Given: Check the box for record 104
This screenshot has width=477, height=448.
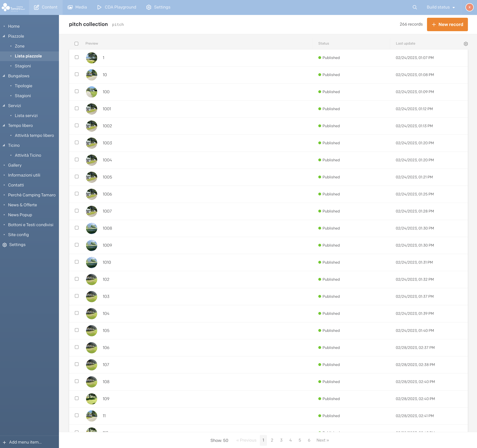Looking at the screenshot, I should tap(77, 313).
